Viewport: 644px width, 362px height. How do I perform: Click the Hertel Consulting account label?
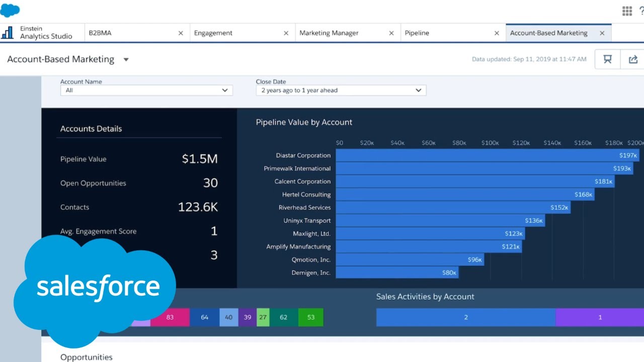click(x=306, y=195)
